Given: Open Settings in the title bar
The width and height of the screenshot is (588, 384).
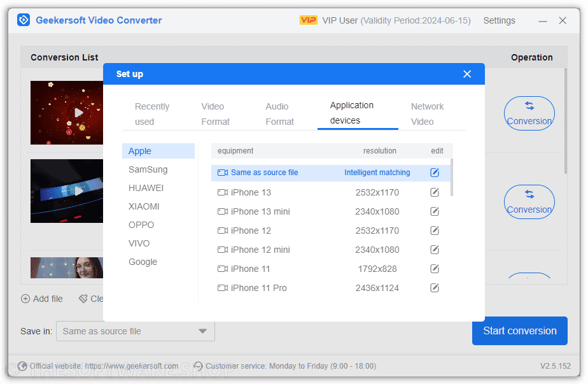Looking at the screenshot, I should [x=499, y=20].
